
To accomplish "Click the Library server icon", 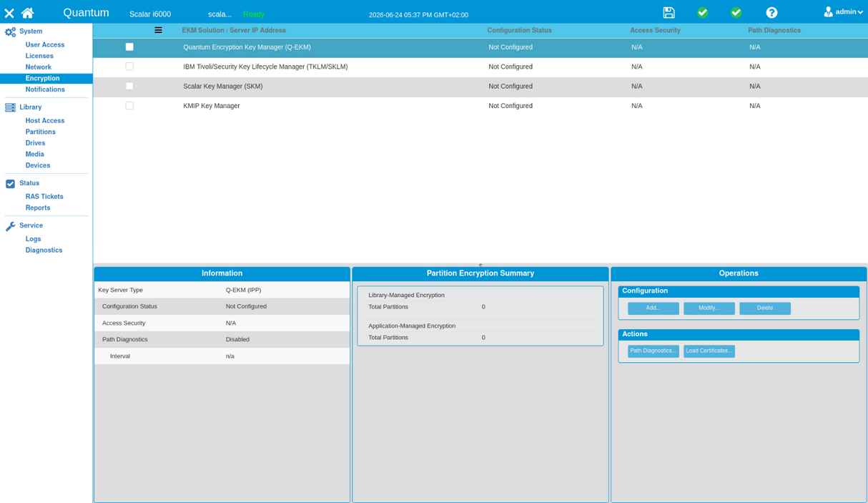I will click(10, 107).
